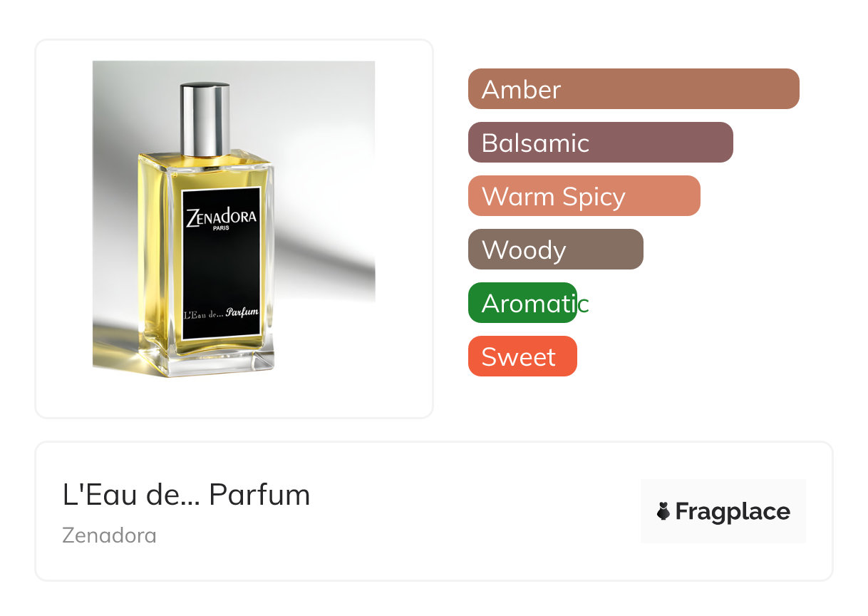This screenshot has width=868, height=616.
Task: Click the Warm Spicy label text
Action: [554, 197]
